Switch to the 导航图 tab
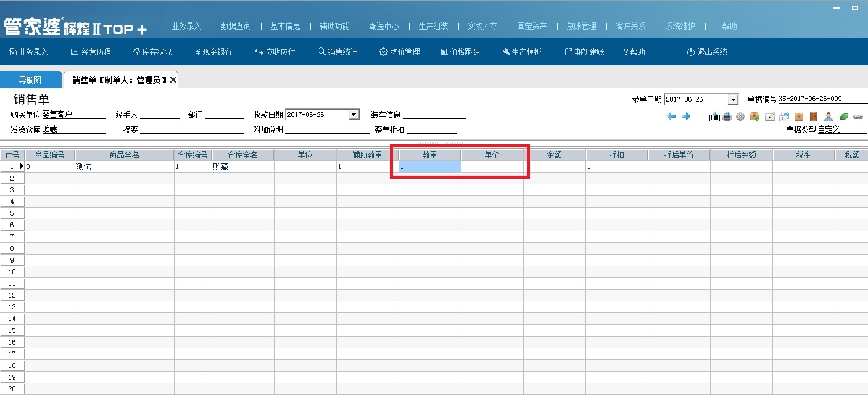868x400 pixels. coord(30,80)
